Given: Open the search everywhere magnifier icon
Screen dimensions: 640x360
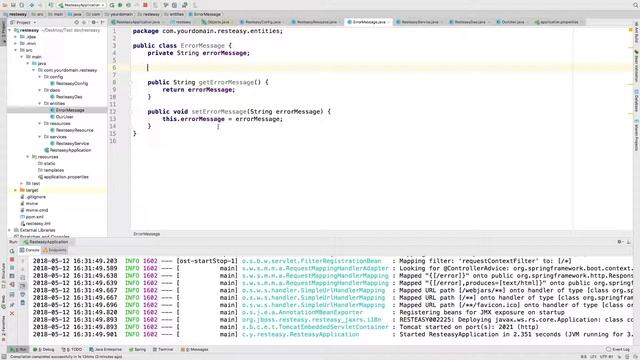Looking at the screenshot, I should pos(636,5).
